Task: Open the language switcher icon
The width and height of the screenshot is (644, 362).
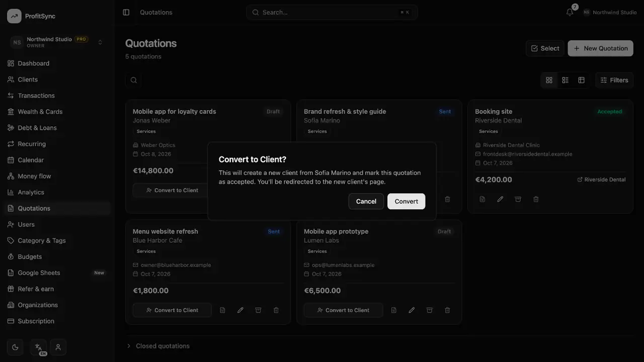Action: (38, 347)
